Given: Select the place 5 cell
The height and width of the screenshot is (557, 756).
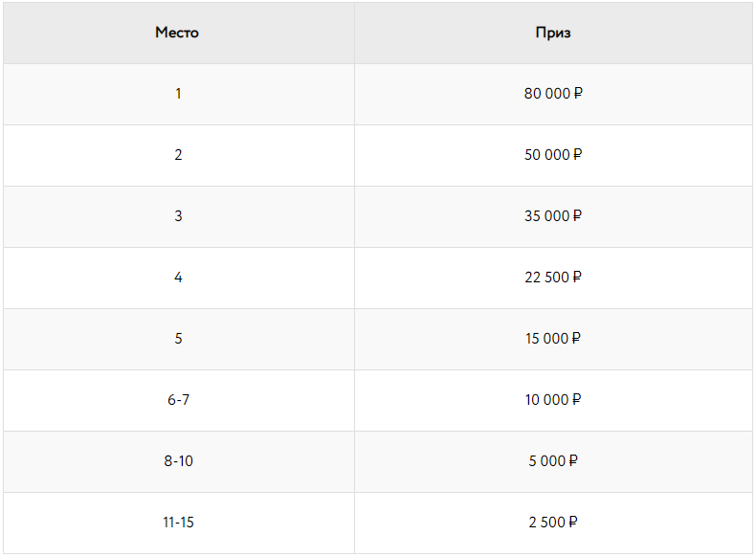Looking at the screenshot, I should [178, 339].
